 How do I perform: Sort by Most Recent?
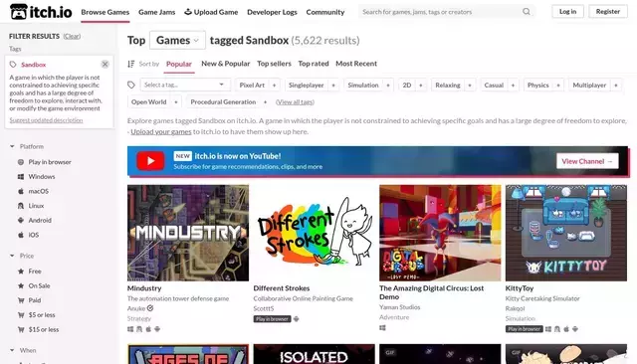point(356,64)
